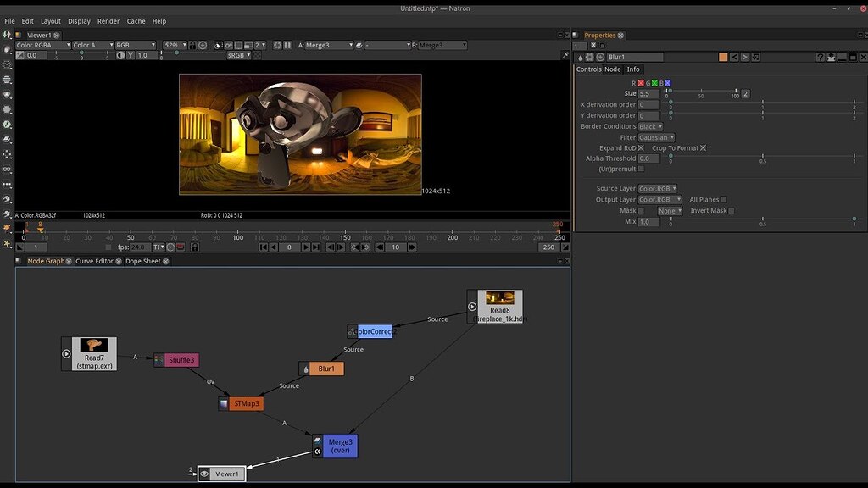Click the '2' multiplier button beside the Size slider
Image resolution: width=868 pixels, height=488 pixels.
click(x=745, y=93)
